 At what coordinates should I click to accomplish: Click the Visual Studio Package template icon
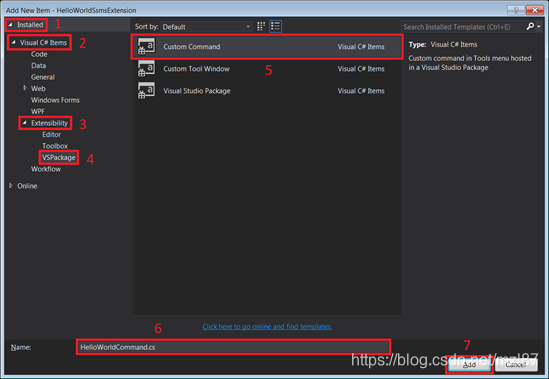click(146, 91)
